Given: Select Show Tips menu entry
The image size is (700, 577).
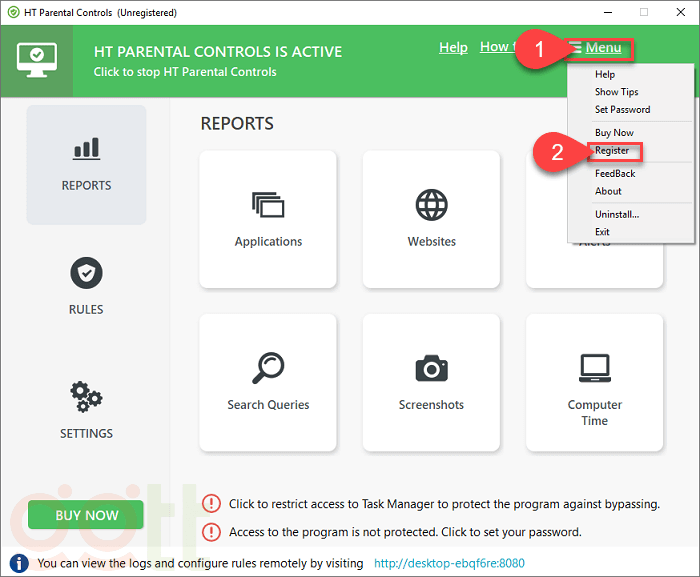Looking at the screenshot, I should [616, 92].
